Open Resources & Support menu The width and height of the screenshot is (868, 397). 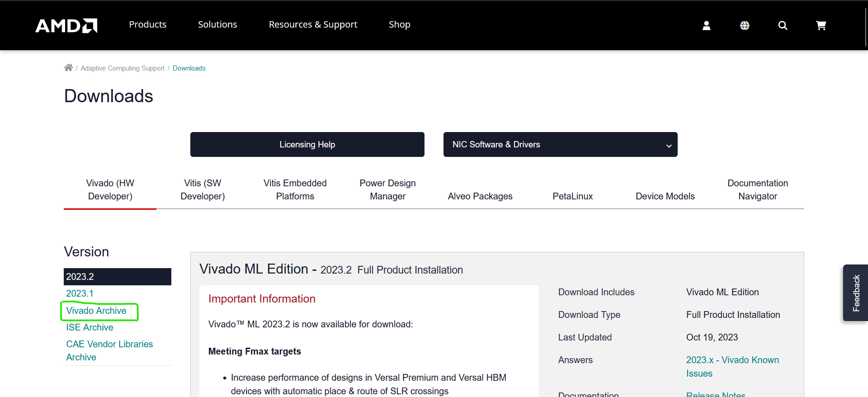pos(313,24)
